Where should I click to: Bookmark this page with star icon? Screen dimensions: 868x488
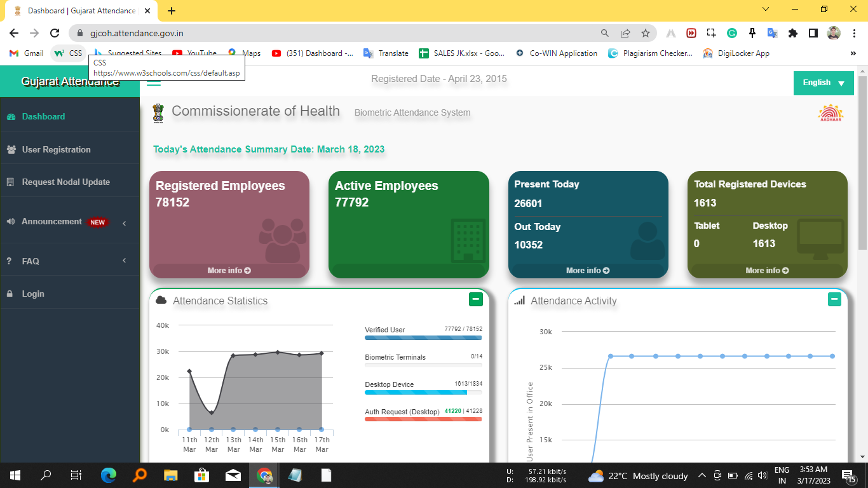[646, 33]
